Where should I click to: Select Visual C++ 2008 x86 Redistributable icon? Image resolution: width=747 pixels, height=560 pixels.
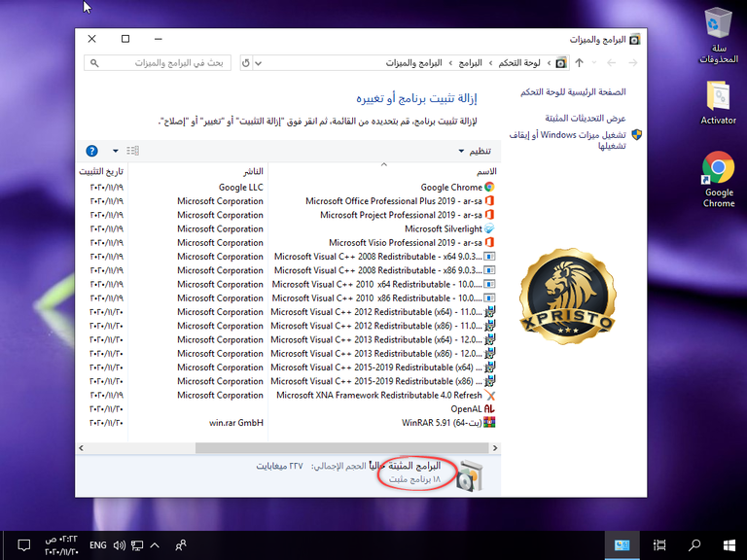489,270
